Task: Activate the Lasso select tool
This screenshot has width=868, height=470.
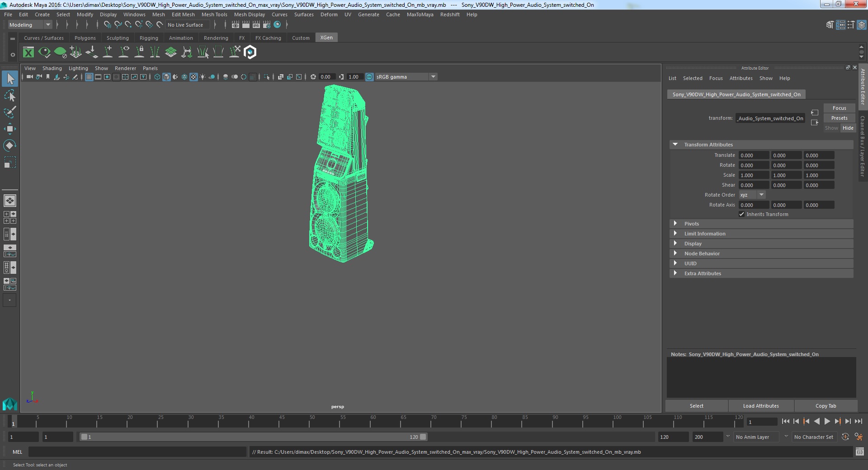Action: point(10,96)
